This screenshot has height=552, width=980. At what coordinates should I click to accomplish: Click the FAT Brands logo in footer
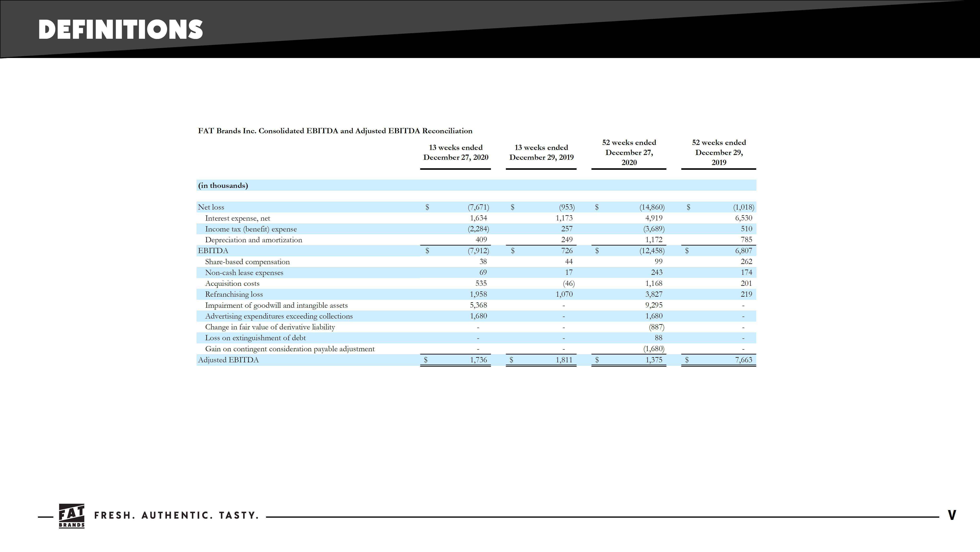click(72, 516)
